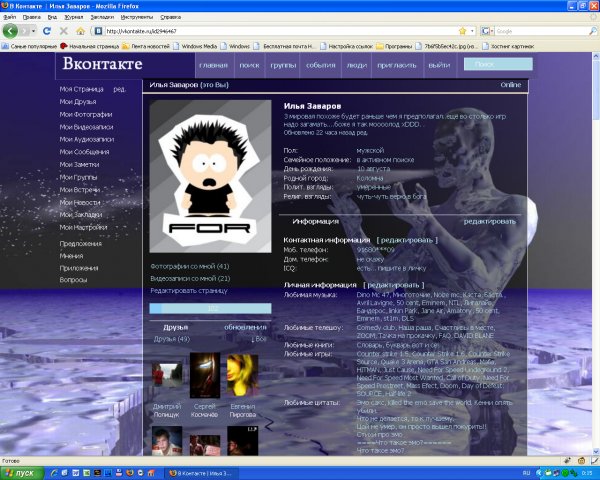Open the Журнал menu

coord(73,17)
